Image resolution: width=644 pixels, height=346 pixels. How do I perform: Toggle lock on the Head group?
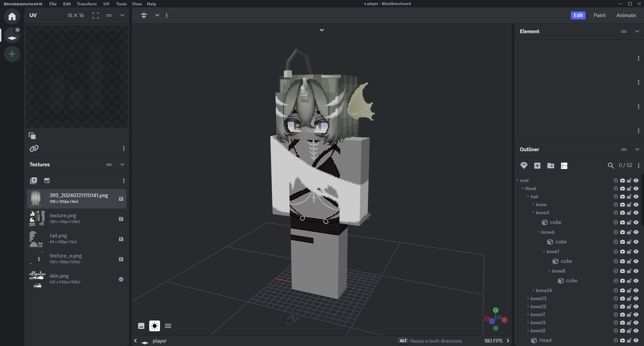coord(629,189)
